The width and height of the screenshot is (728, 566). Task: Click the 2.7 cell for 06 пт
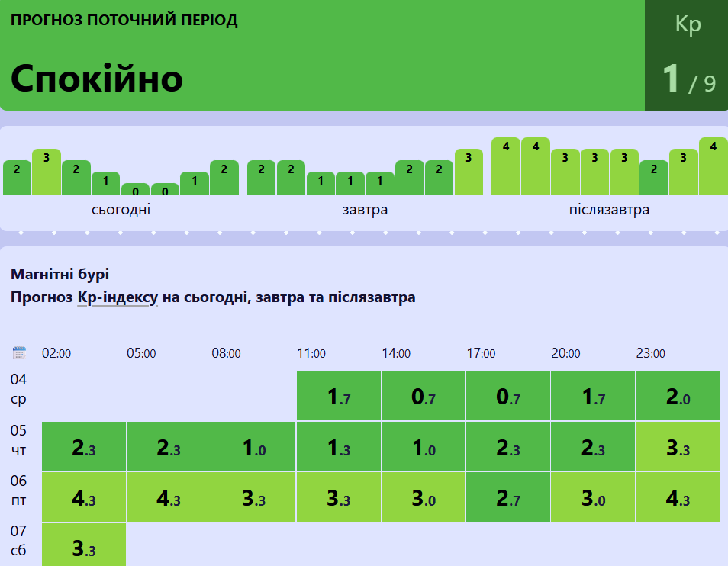pyautogui.click(x=508, y=497)
